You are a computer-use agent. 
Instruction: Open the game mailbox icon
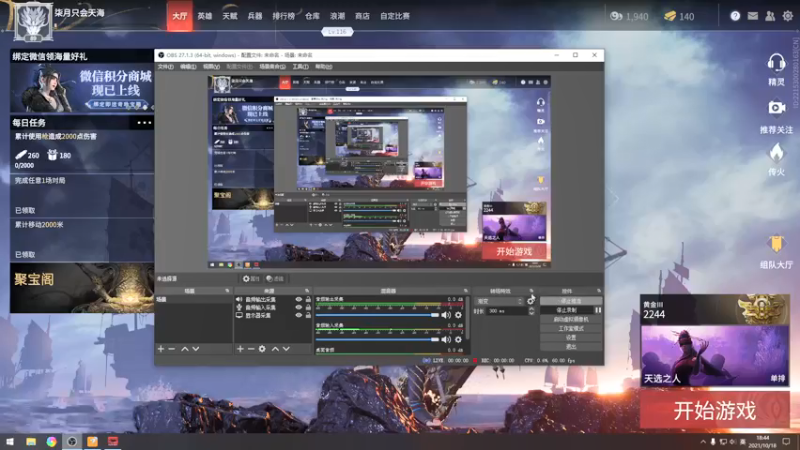(753, 16)
